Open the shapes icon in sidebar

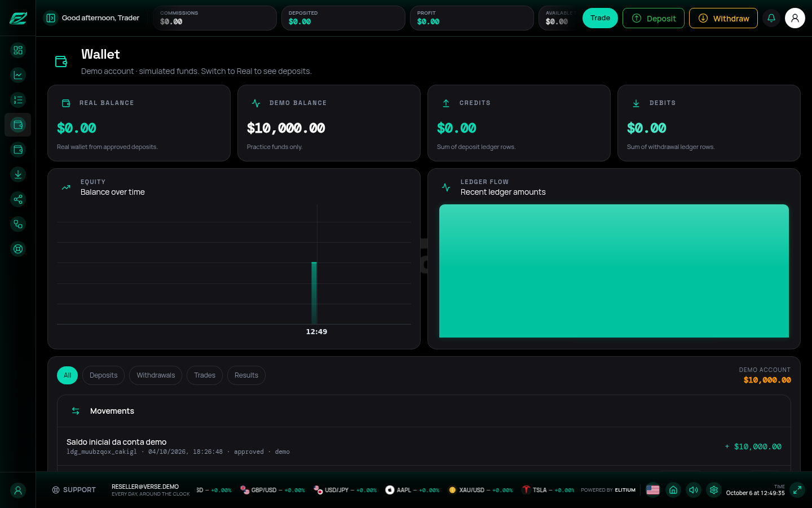pos(18,224)
